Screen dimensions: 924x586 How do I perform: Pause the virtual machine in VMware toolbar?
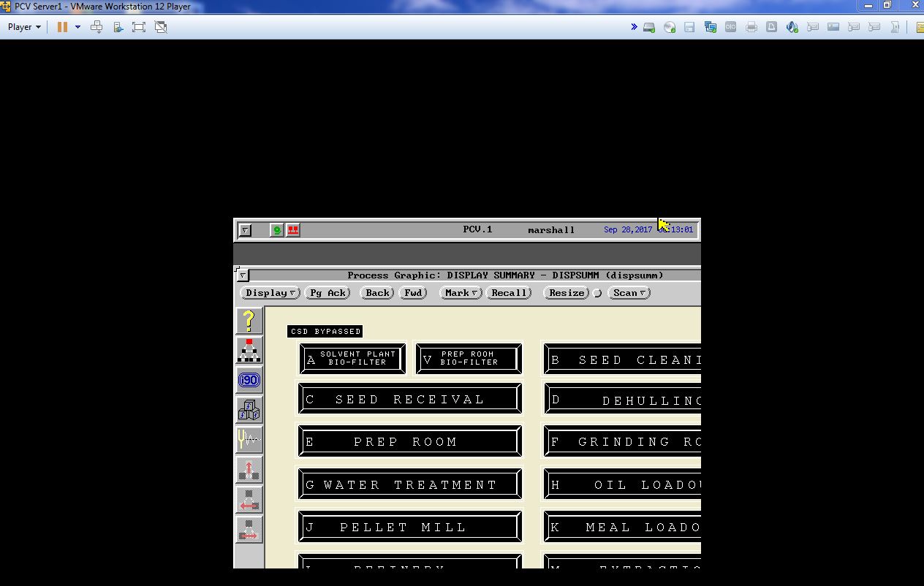click(x=62, y=27)
